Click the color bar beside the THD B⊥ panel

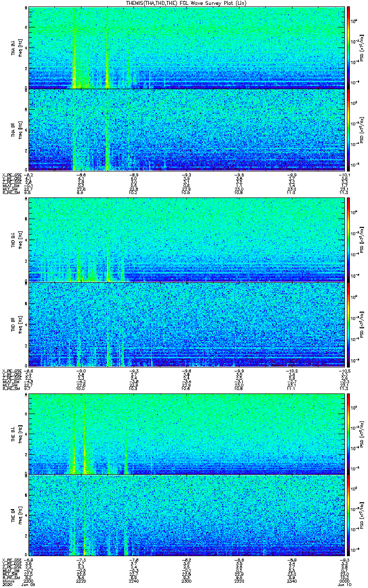(x=348, y=241)
